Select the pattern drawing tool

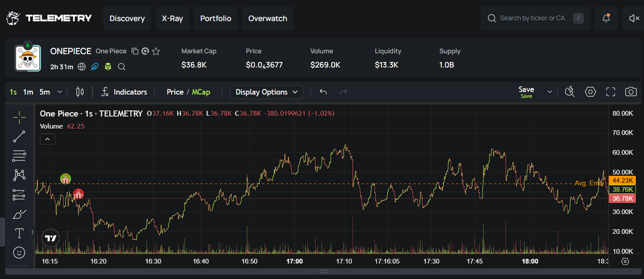coord(19,175)
